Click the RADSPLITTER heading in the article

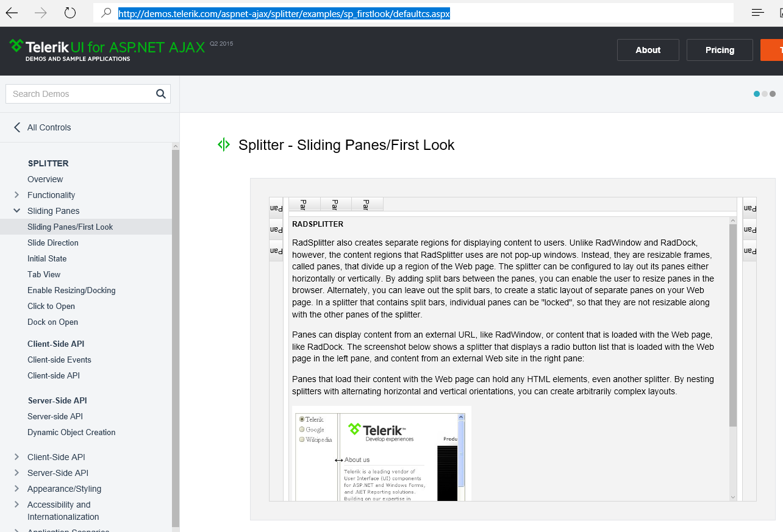click(x=318, y=224)
